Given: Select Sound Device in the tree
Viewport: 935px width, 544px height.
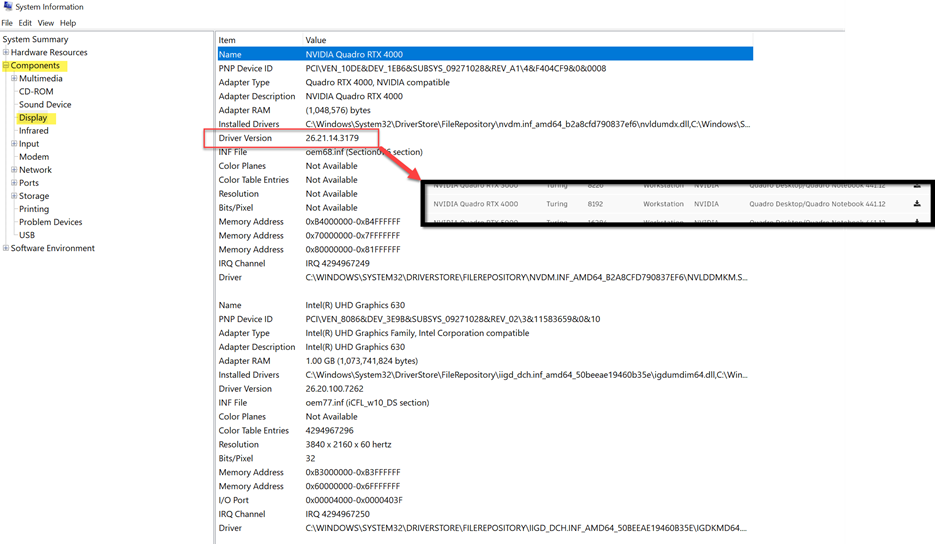Looking at the screenshot, I should [45, 104].
